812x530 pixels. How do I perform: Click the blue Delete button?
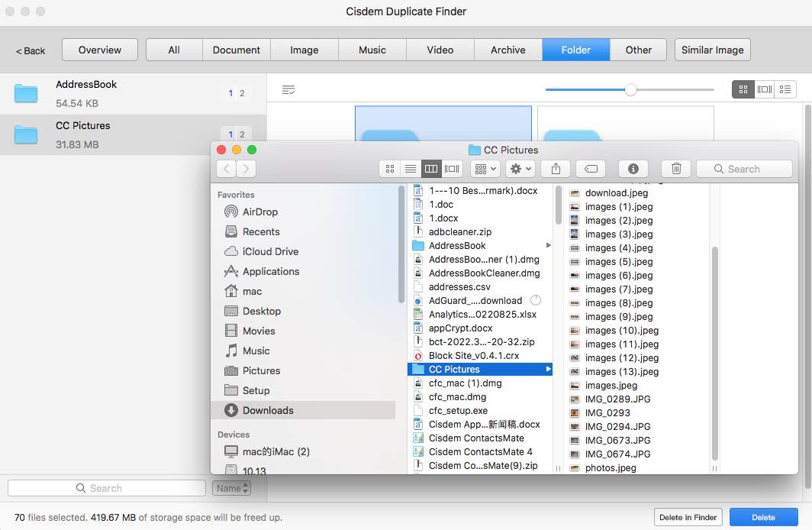(x=763, y=517)
